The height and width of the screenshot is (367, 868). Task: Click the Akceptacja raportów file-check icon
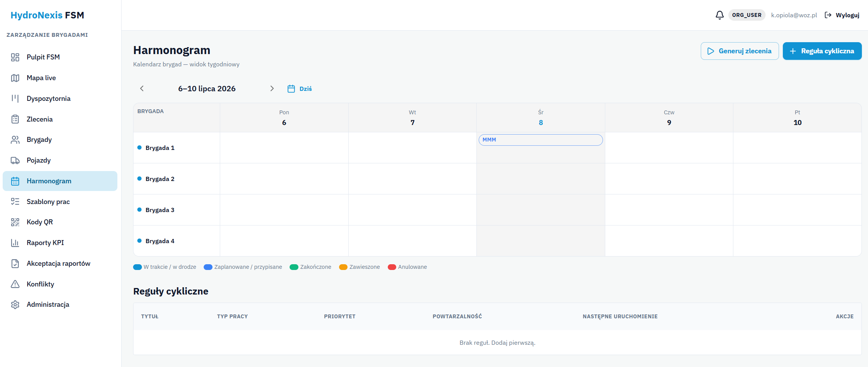[x=15, y=263]
